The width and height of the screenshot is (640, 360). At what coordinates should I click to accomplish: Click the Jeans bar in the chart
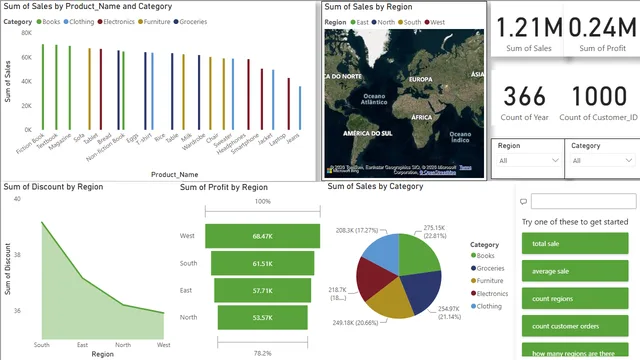[x=300, y=108]
